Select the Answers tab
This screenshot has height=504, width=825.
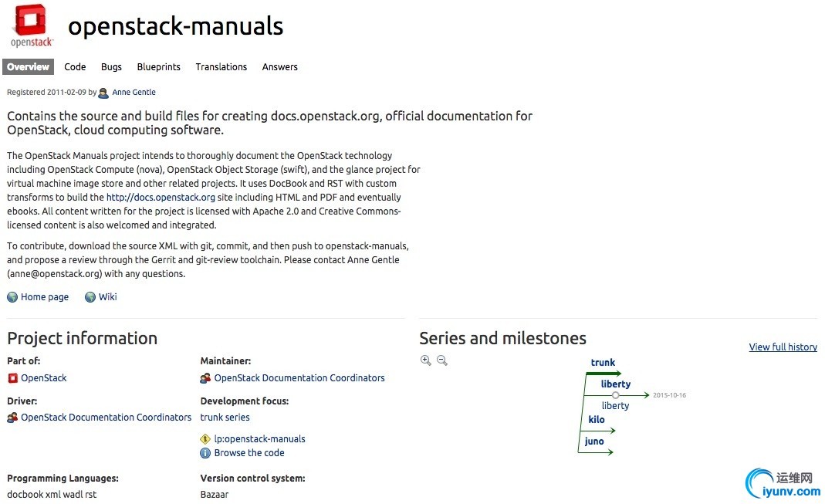pyautogui.click(x=280, y=67)
